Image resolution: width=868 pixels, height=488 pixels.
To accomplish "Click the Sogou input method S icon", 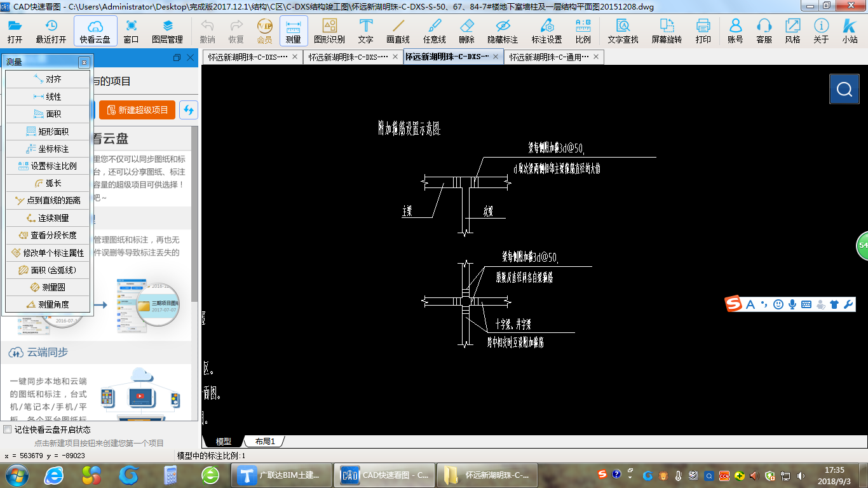I will tap(734, 304).
